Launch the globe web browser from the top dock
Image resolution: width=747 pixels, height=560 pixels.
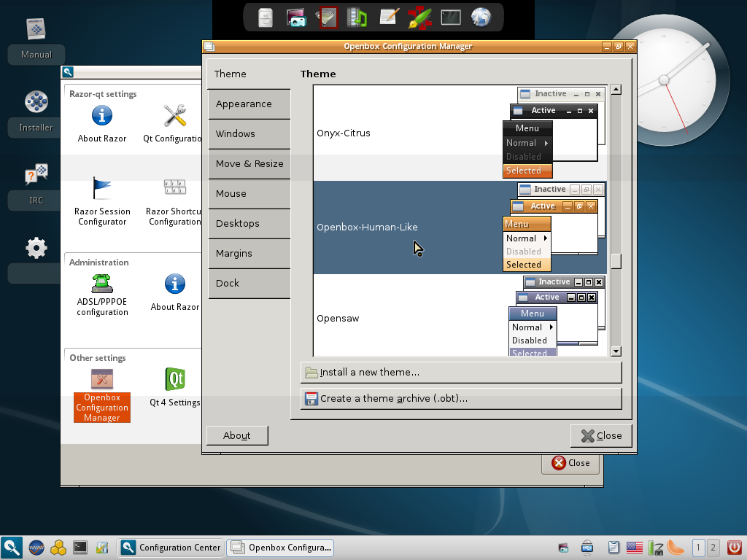point(481,17)
